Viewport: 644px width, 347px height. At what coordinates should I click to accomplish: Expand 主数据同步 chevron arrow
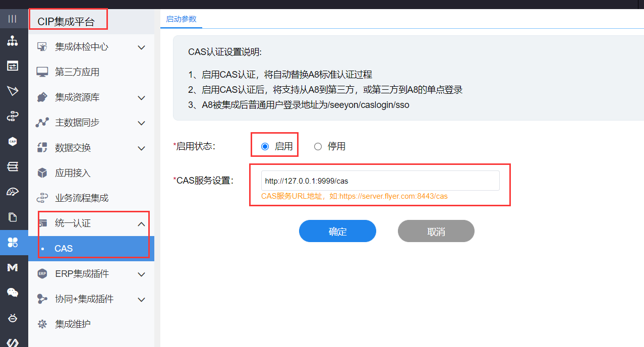(x=141, y=123)
